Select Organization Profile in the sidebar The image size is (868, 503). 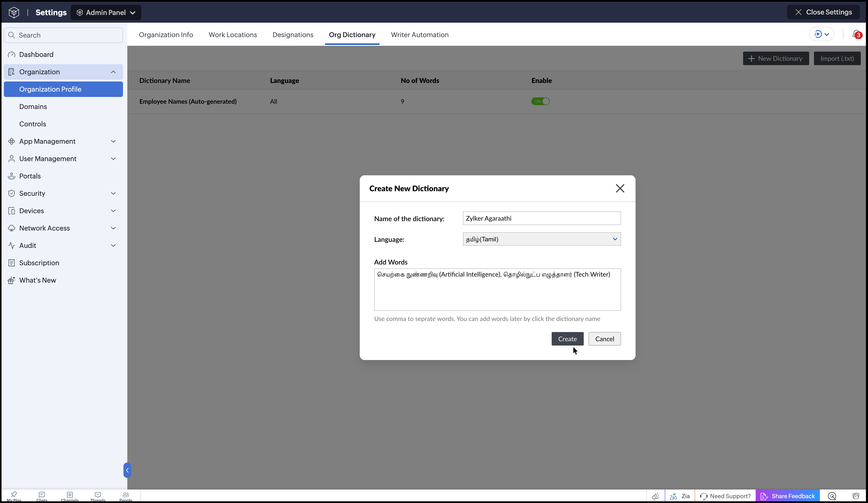[63, 89]
